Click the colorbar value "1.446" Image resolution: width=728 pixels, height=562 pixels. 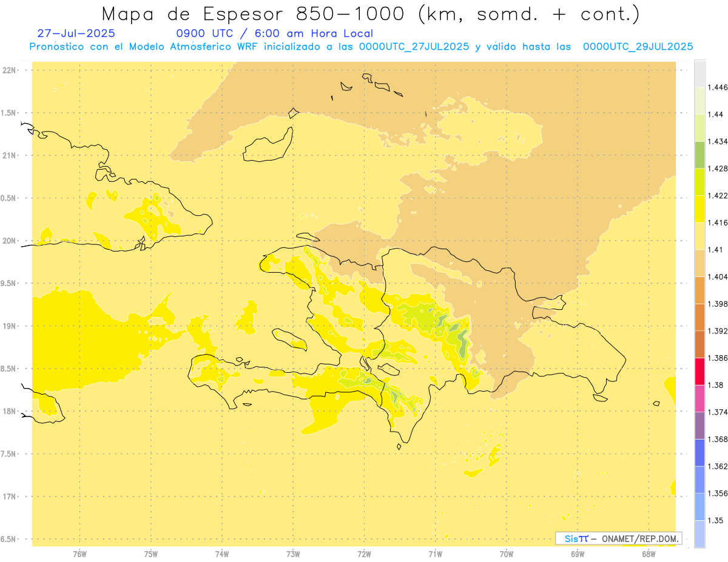point(718,87)
